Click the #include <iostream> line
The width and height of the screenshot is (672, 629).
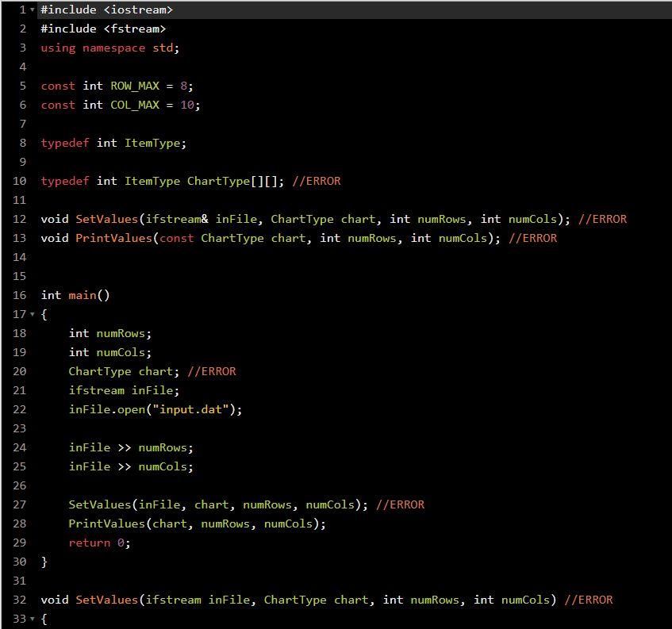coord(107,10)
